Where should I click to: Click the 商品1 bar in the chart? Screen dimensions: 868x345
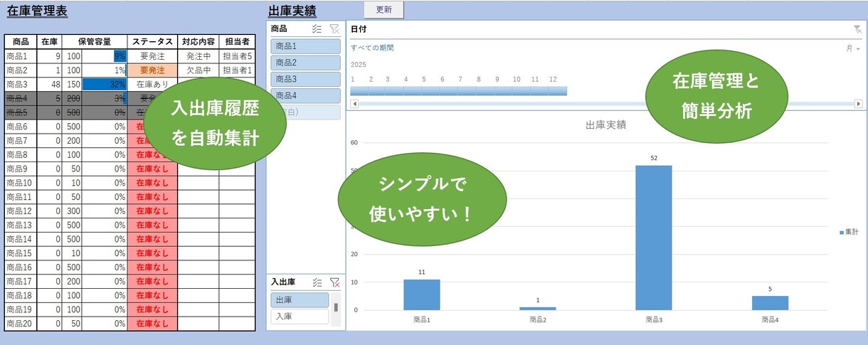422,294
